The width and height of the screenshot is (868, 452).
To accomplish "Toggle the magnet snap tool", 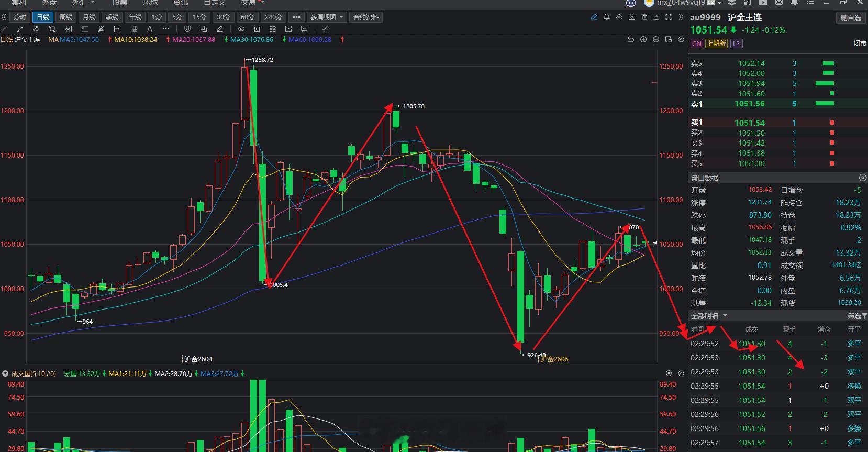I will click(x=187, y=29).
